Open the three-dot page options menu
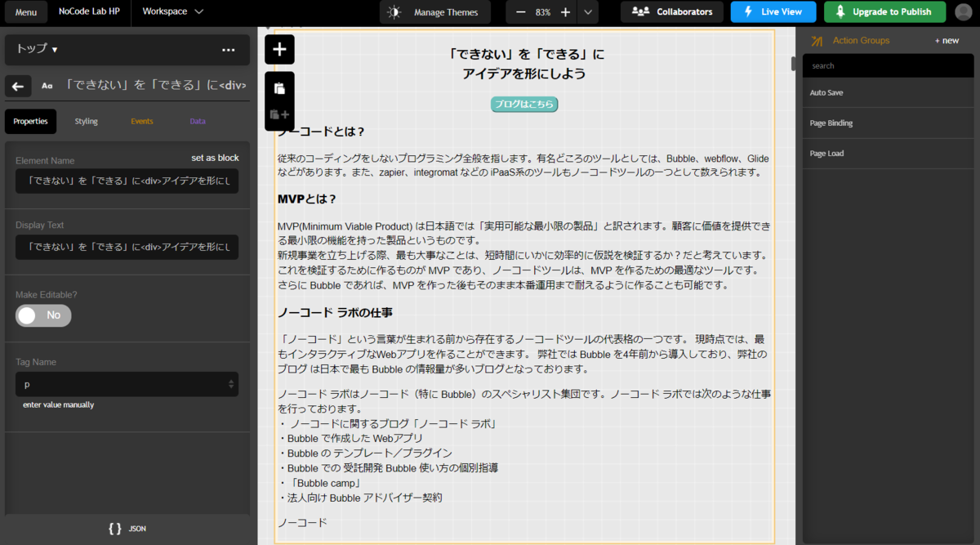The width and height of the screenshot is (980, 545). coord(229,50)
